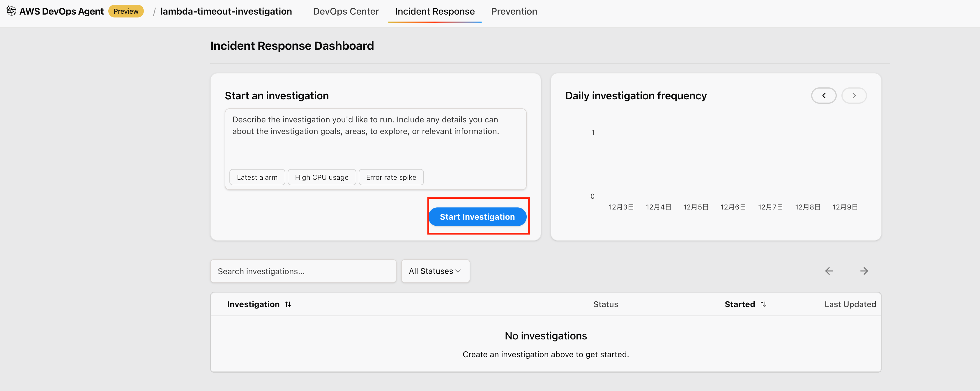The height and width of the screenshot is (391, 980).
Task: Open the Prevention tab
Action: (514, 11)
